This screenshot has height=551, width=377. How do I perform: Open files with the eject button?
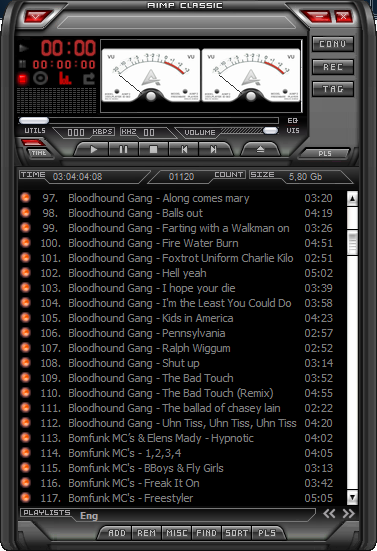[x=260, y=149]
